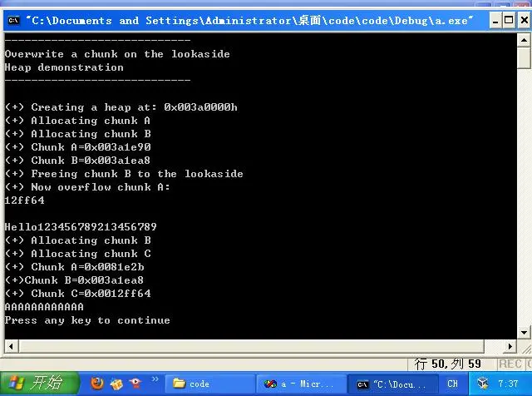Image resolution: width=532 pixels, height=396 pixels.
Task: Click the heading 'Overwrite a chunk on the lookaside'
Action: [x=117, y=54]
